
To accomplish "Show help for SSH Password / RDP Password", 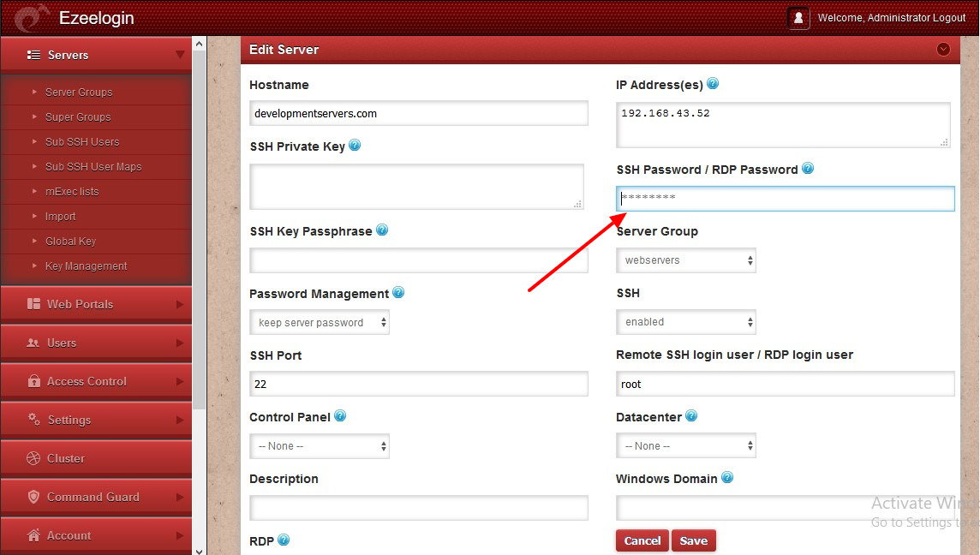I will pyautogui.click(x=808, y=168).
